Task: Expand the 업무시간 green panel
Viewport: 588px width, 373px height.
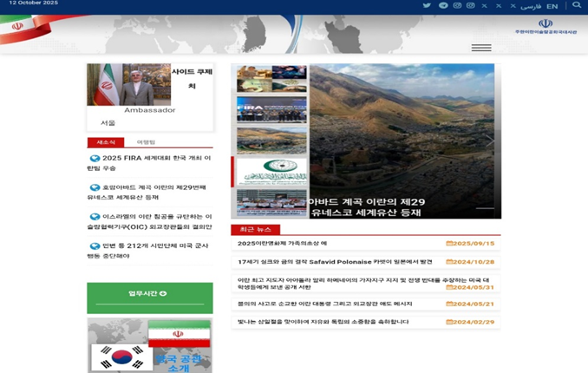Action: [149, 294]
